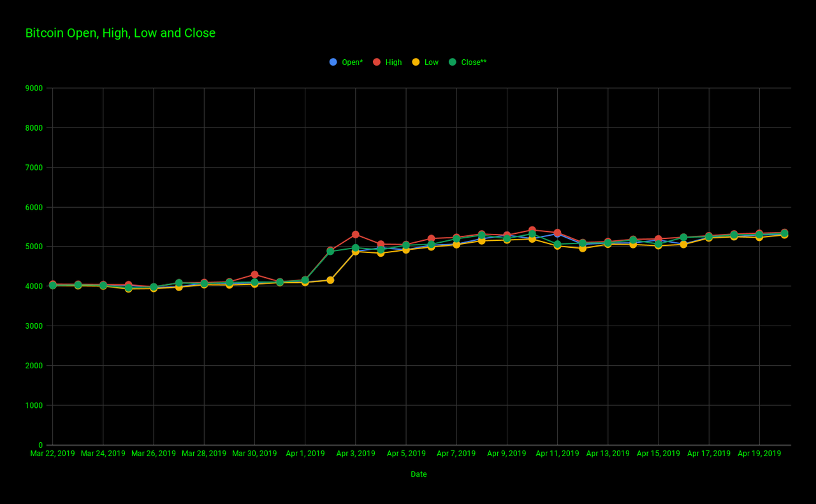Click the x-axis label 'Apr 9, 2019'

pos(507,454)
